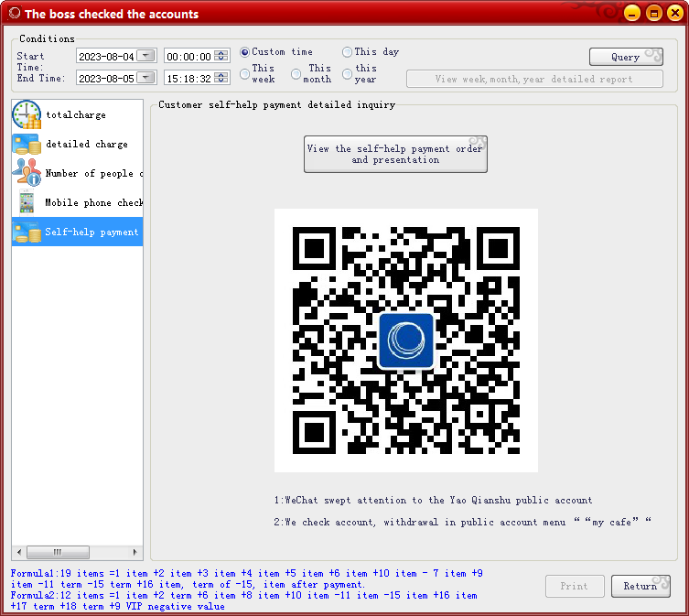
Task: Click View week, month, year detailed report
Action: (534, 79)
